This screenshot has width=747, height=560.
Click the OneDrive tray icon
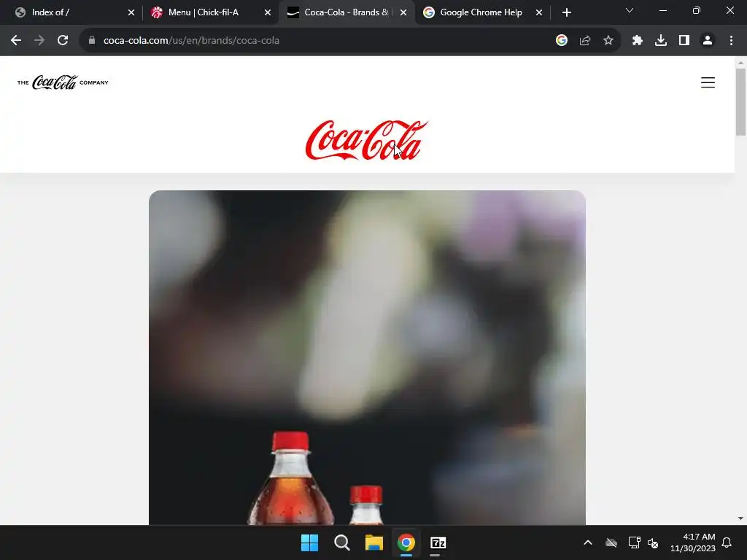pos(611,542)
